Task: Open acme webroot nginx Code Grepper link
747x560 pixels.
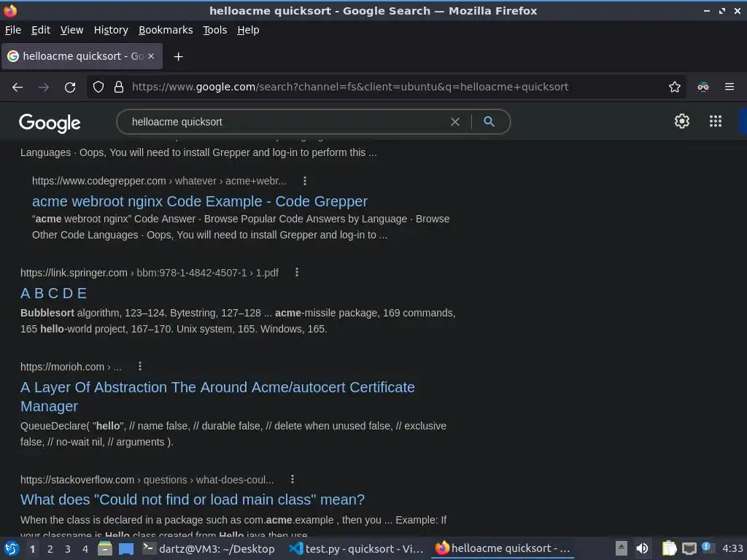Action: [x=200, y=201]
